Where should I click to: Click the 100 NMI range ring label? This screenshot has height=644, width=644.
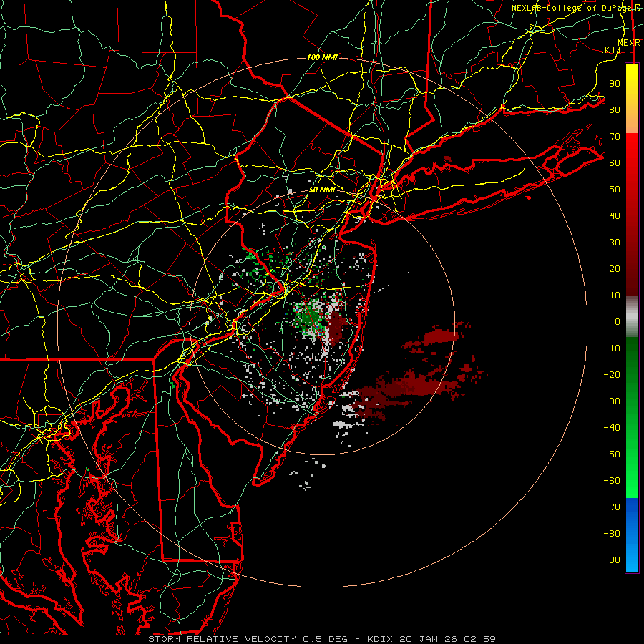[x=322, y=57]
